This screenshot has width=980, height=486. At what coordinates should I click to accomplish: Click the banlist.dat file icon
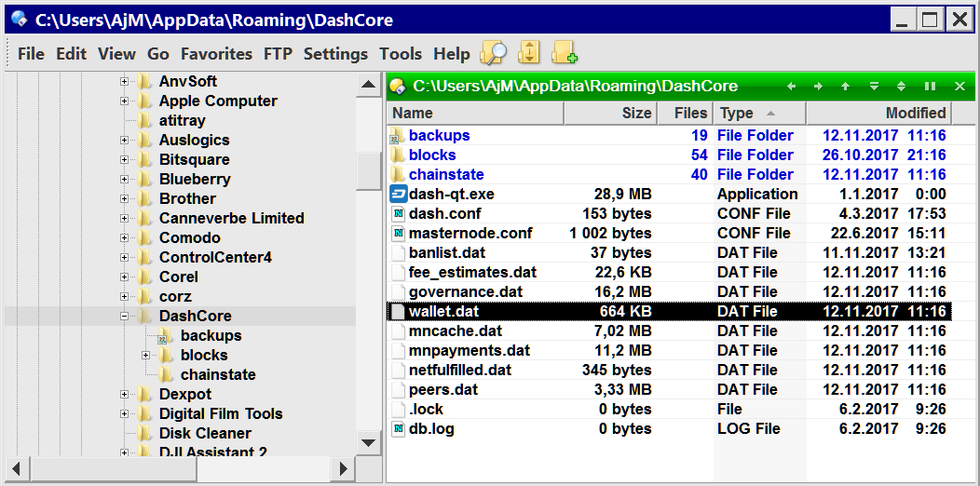click(x=398, y=253)
